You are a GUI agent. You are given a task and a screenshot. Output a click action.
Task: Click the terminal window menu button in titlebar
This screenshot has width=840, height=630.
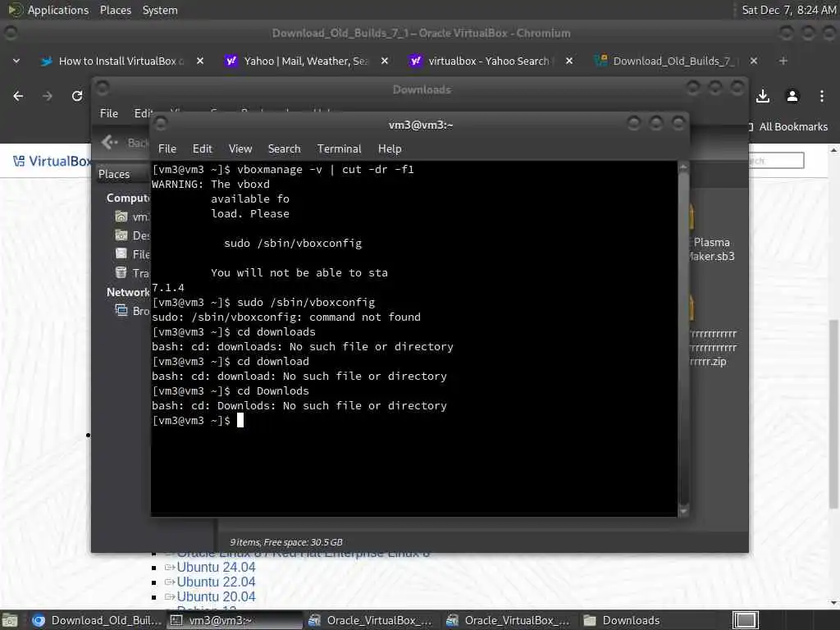pyautogui.click(x=160, y=124)
